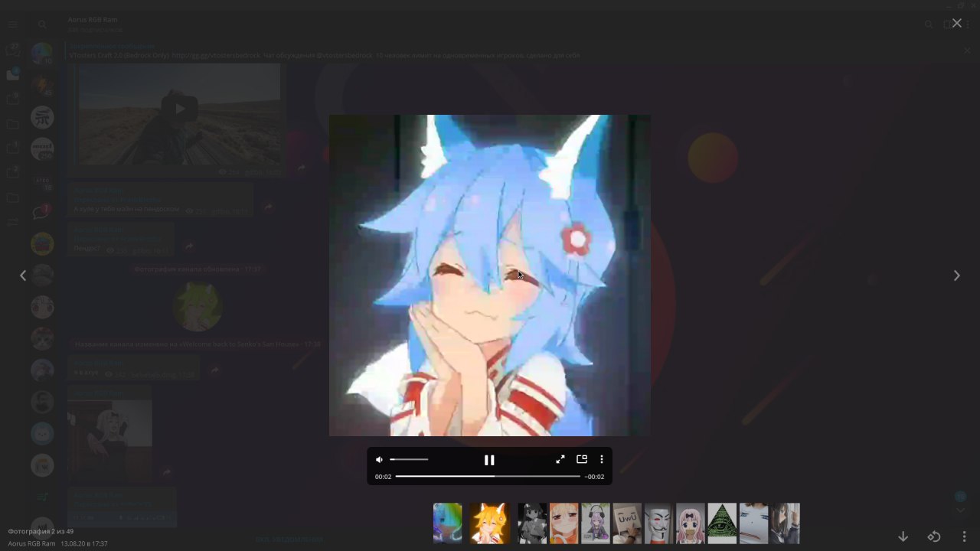Screen dimensions: 980x551
Task: Click the remaining time -00:02 label
Action: (x=594, y=477)
